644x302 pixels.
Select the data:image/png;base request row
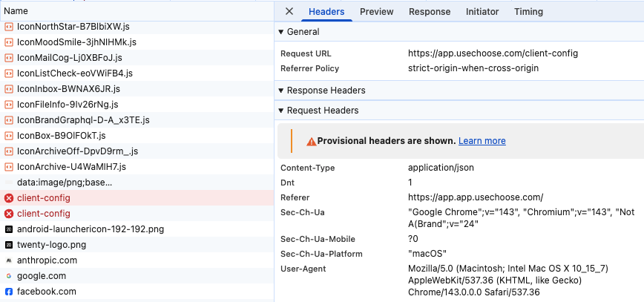[x=65, y=183]
